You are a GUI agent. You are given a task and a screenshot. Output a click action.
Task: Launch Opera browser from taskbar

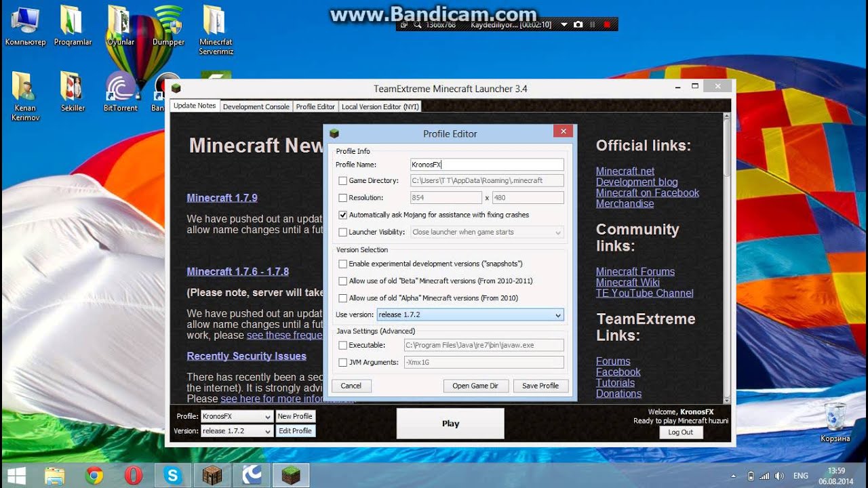(x=134, y=475)
